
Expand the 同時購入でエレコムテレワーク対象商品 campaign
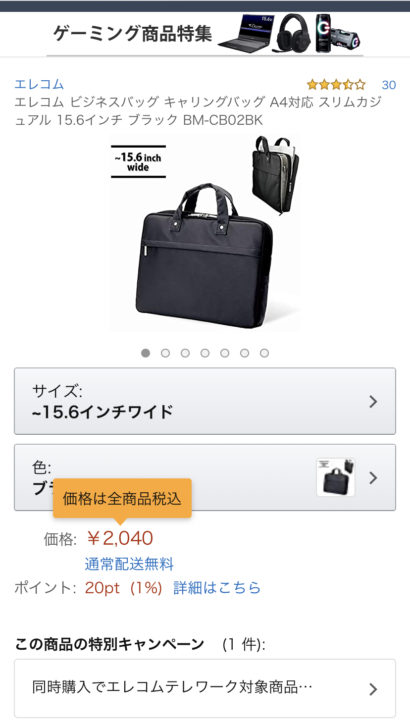coord(205,688)
